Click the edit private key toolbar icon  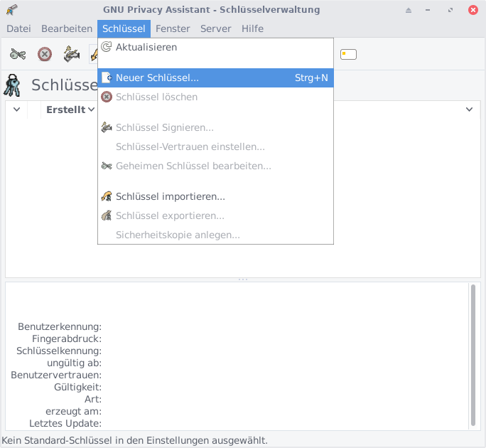click(18, 54)
